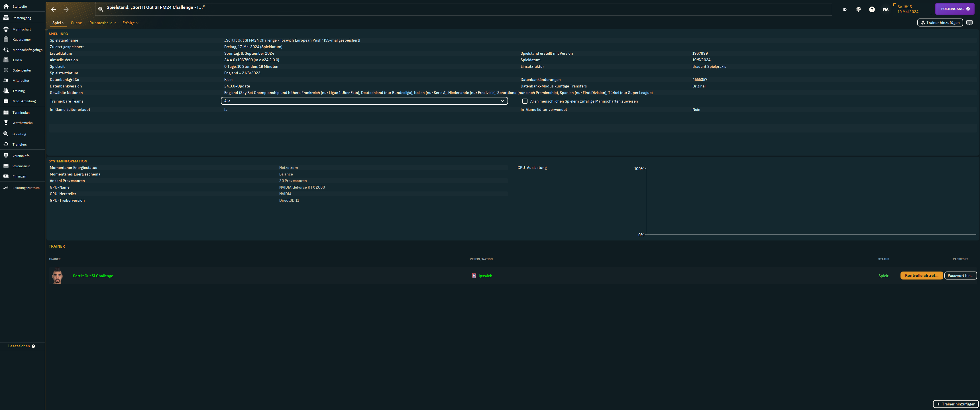Open the Lesezeichen bookmarks entry

(19, 346)
